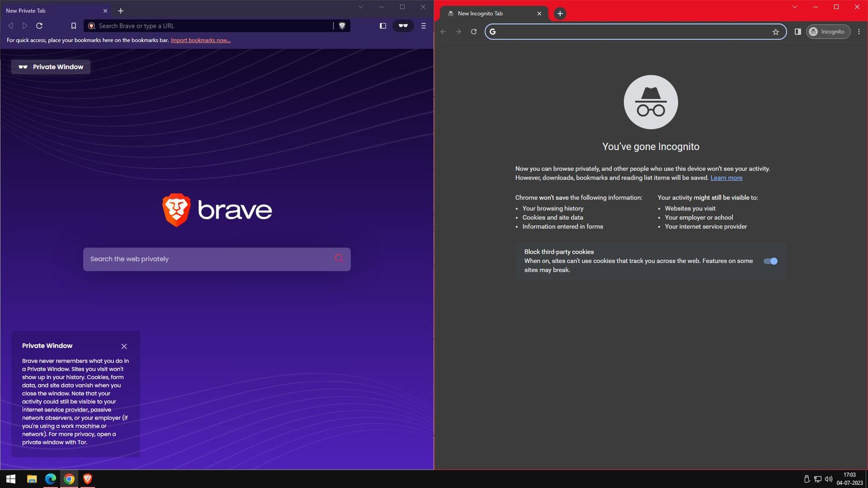The height and width of the screenshot is (488, 868).
Task: Click the You've gone Incognito heading
Action: coord(650,146)
